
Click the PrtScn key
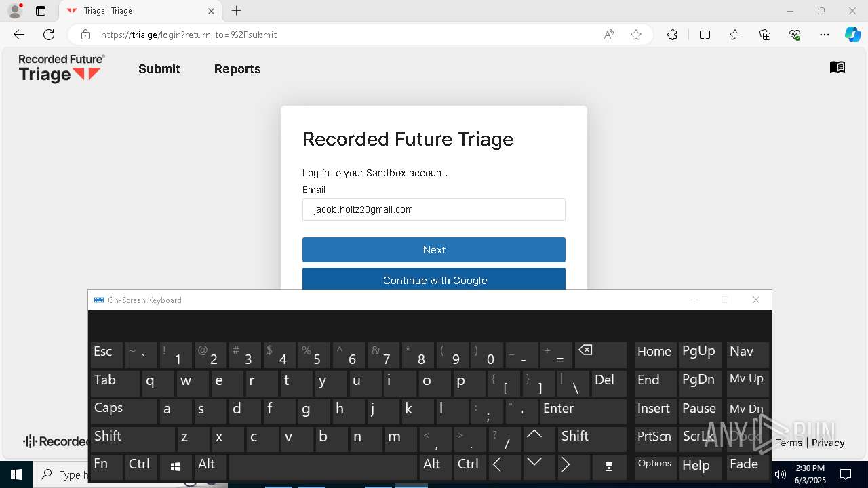coord(655,439)
